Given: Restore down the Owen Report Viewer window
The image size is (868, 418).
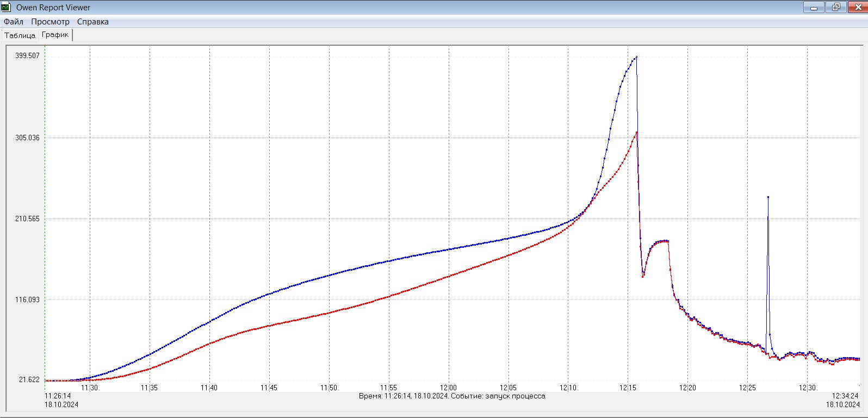Looking at the screenshot, I should [835, 7].
